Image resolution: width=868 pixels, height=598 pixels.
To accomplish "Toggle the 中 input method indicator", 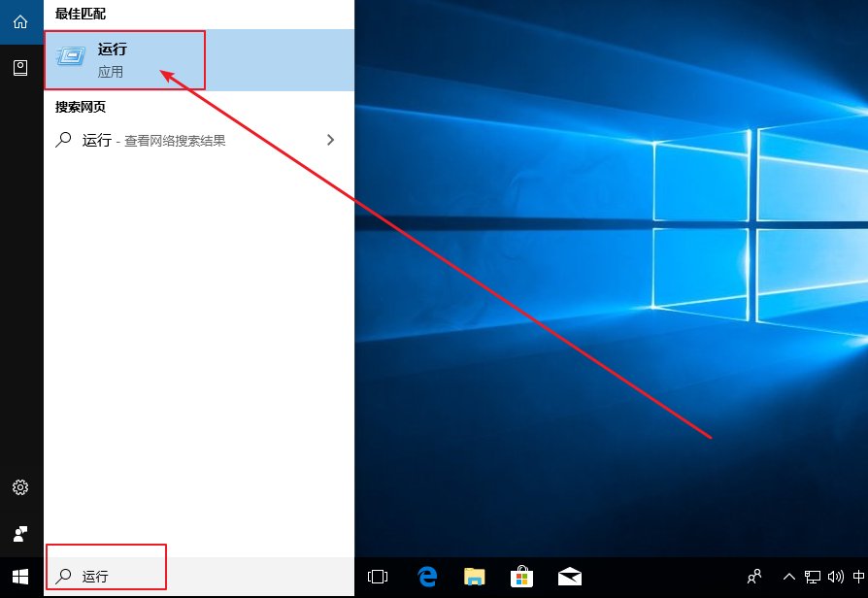I will pos(858,577).
